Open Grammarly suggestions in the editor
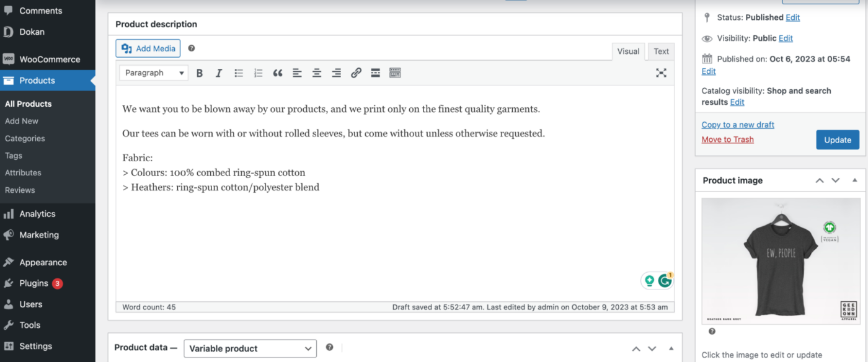868x362 pixels. pyautogui.click(x=665, y=280)
